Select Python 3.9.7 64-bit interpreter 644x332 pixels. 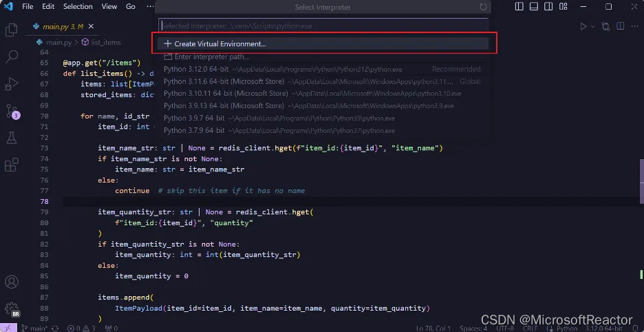coord(323,118)
